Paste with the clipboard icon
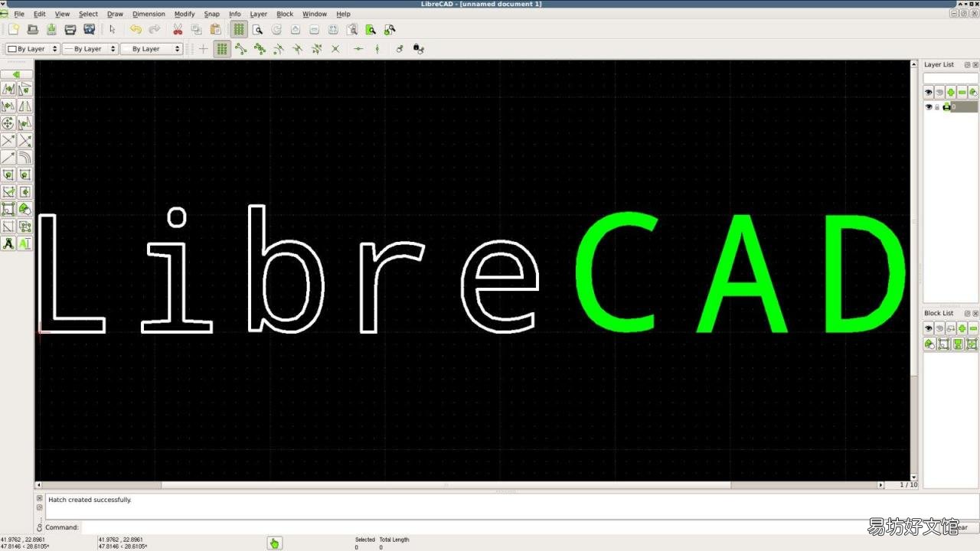This screenshot has height=551, width=980. [215, 30]
